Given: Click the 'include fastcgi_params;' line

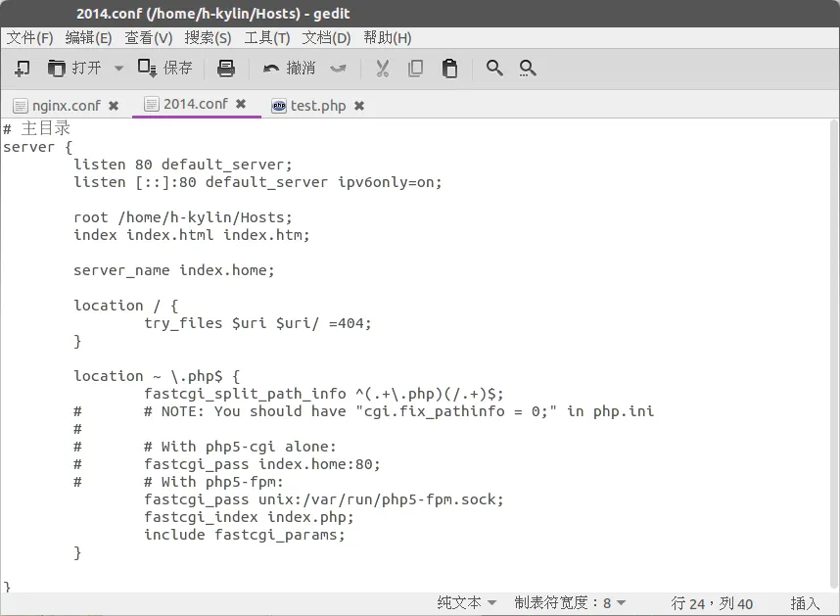Looking at the screenshot, I should pyautogui.click(x=245, y=535).
